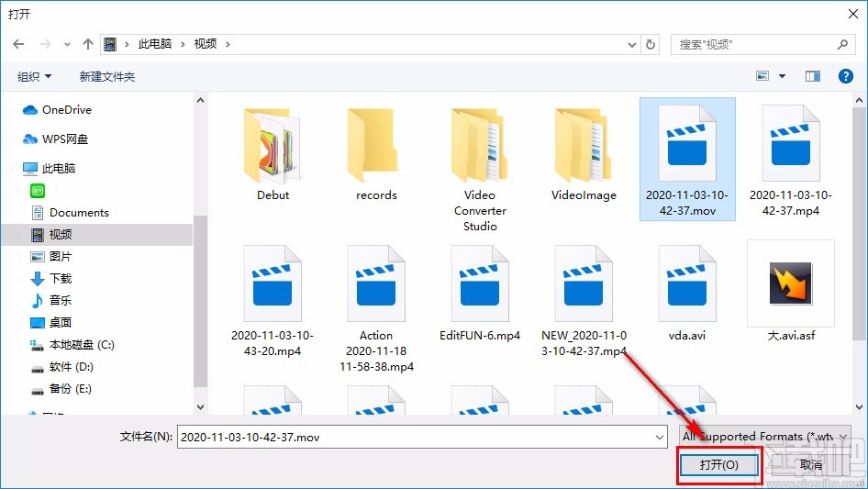The height and width of the screenshot is (489, 868).
Task: Select file 2020-11-03-10-42-37.mp4
Action: pos(791,161)
